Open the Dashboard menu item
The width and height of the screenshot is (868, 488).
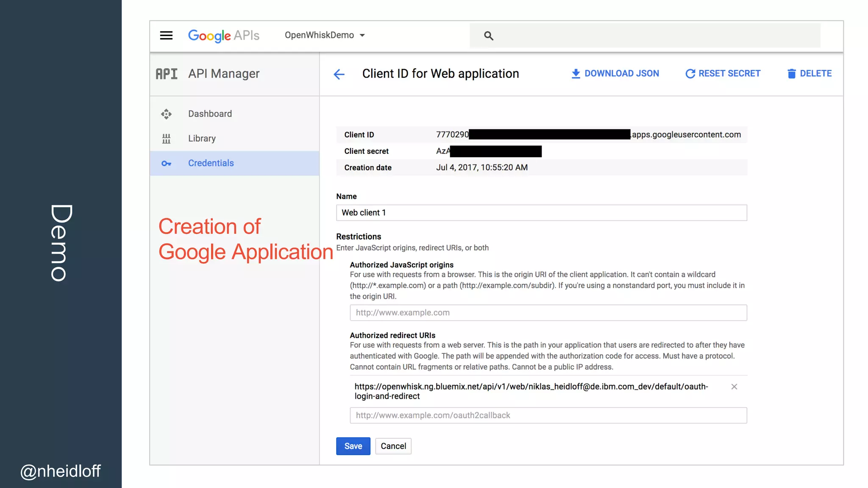pyautogui.click(x=210, y=114)
